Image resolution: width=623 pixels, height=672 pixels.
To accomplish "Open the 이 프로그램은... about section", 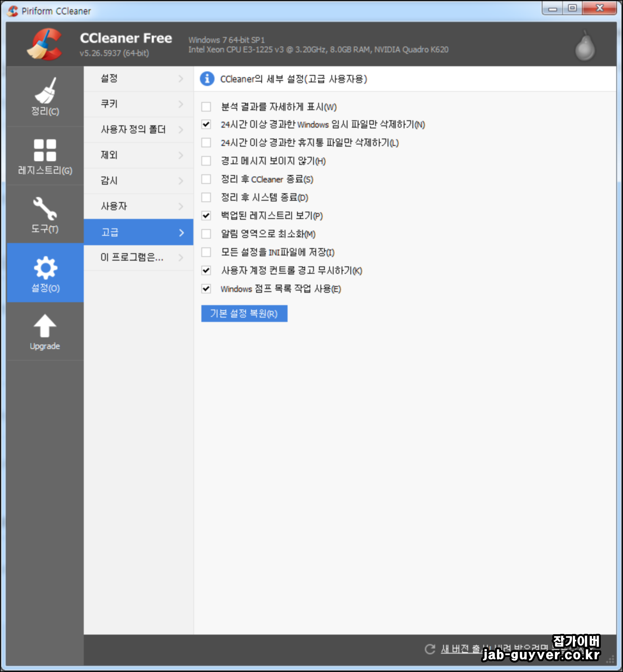I will tap(138, 258).
